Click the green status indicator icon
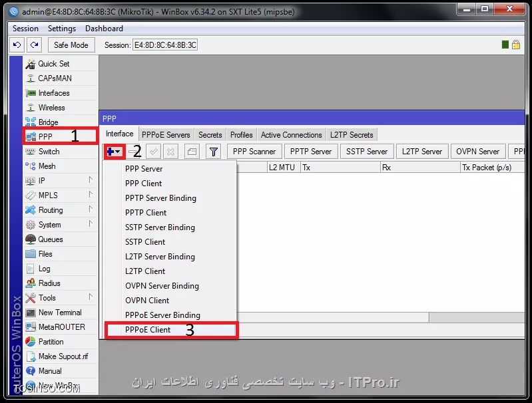This screenshot has height=403, width=532. coord(505,45)
